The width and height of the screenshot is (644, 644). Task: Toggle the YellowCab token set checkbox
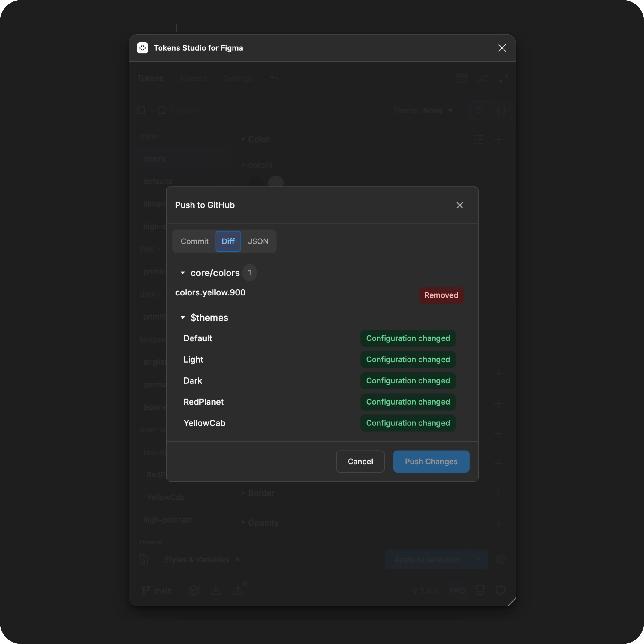coord(213,497)
